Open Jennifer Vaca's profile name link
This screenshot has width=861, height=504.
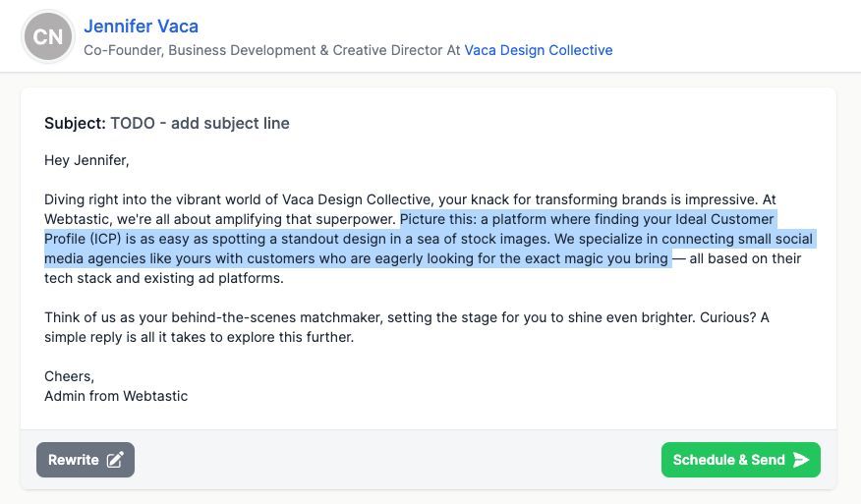coord(141,26)
